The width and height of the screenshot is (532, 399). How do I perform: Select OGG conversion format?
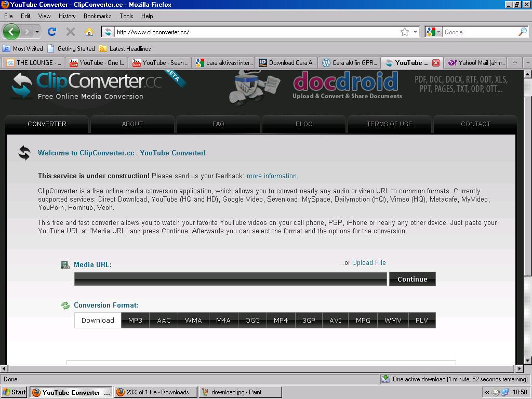pos(252,320)
